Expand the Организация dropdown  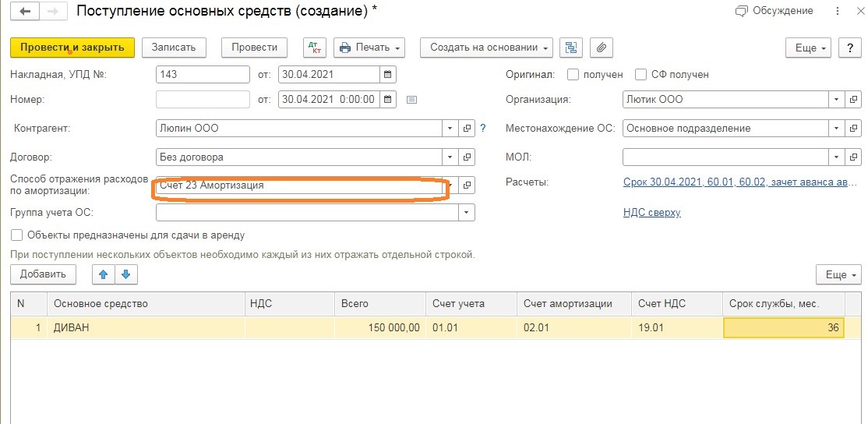837,100
